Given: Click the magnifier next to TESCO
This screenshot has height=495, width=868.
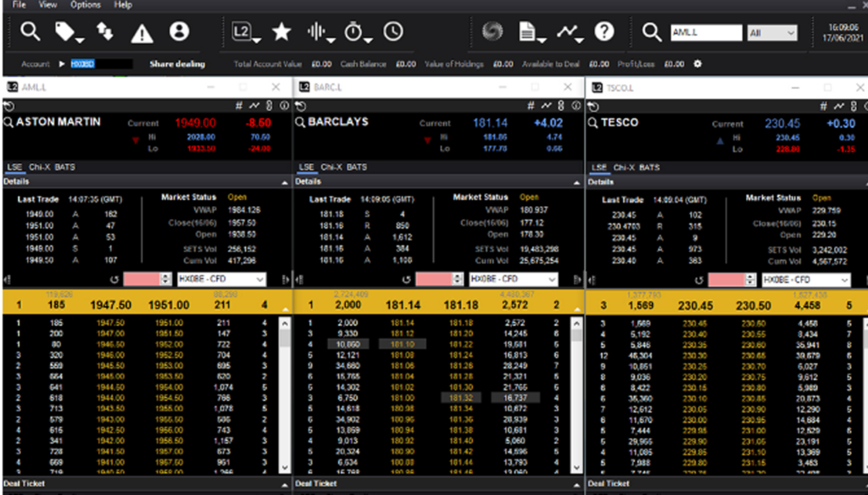Looking at the screenshot, I should [593, 122].
